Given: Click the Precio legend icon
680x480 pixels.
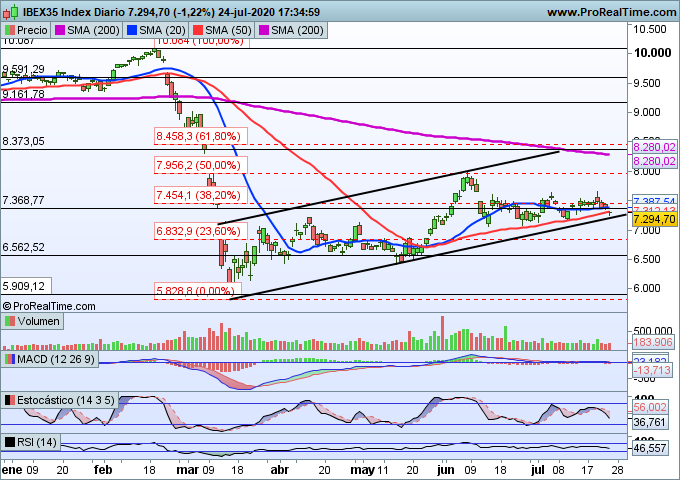Looking at the screenshot, I should [x=9, y=31].
